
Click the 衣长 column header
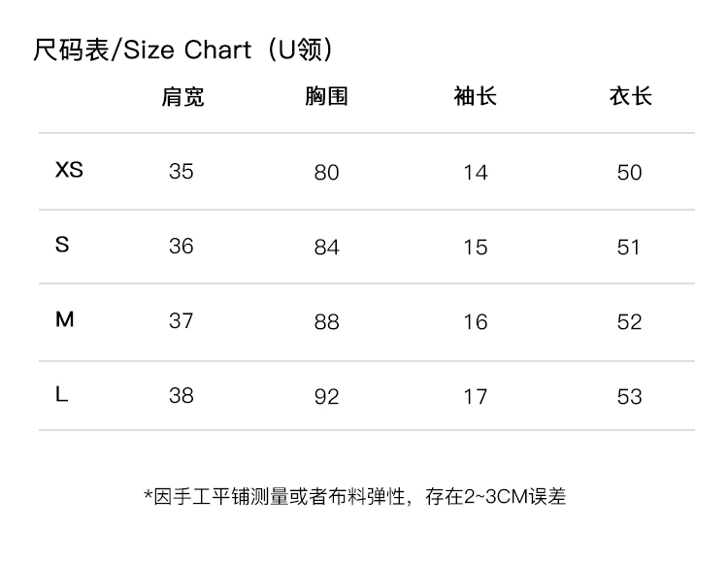pos(630,96)
